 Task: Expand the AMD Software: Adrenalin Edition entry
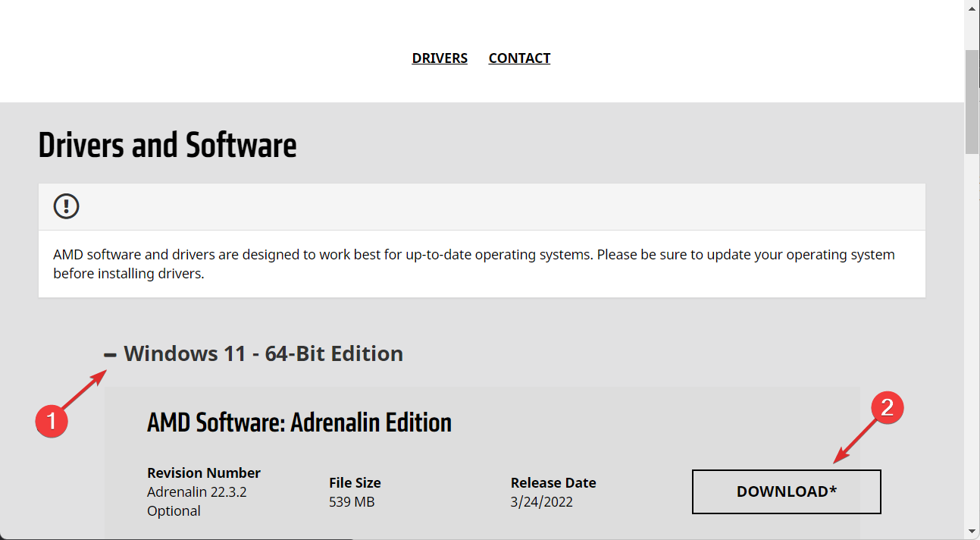coord(299,422)
